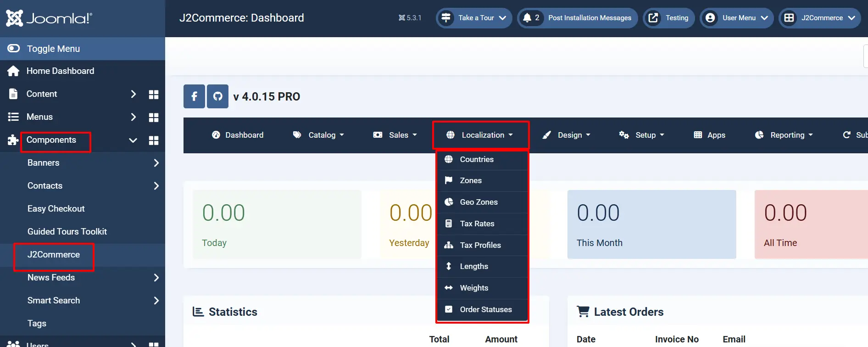Screen dimensions: 868x347
Task: Expand the Menus submenu chevron
Action: pyautogui.click(x=134, y=117)
